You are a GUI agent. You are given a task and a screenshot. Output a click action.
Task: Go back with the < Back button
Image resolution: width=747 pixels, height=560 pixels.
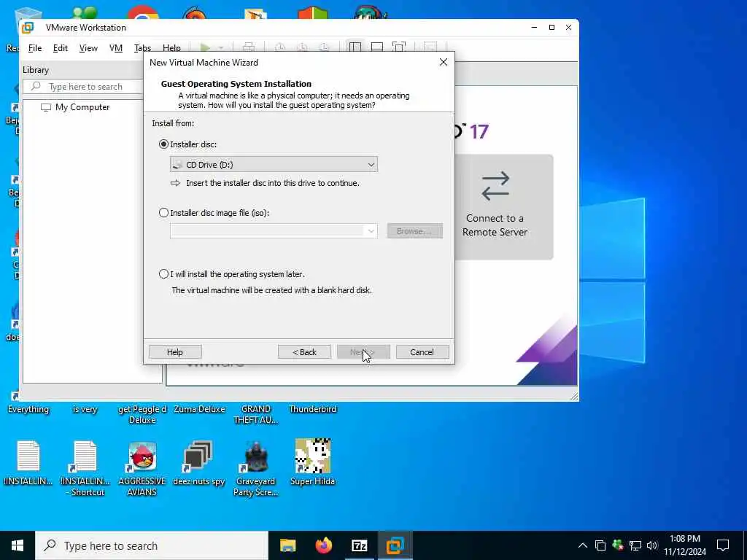click(x=304, y=352)
